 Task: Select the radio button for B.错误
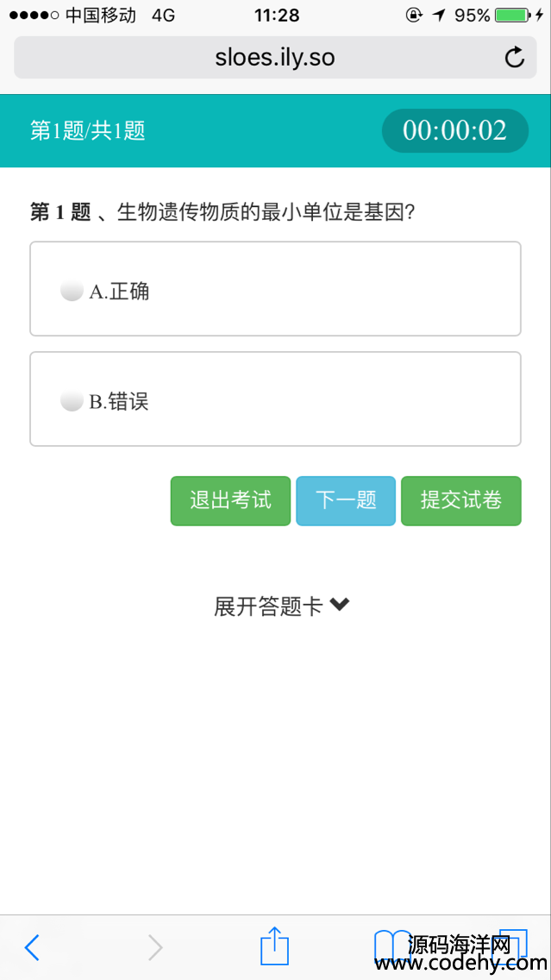click(72, 401)
